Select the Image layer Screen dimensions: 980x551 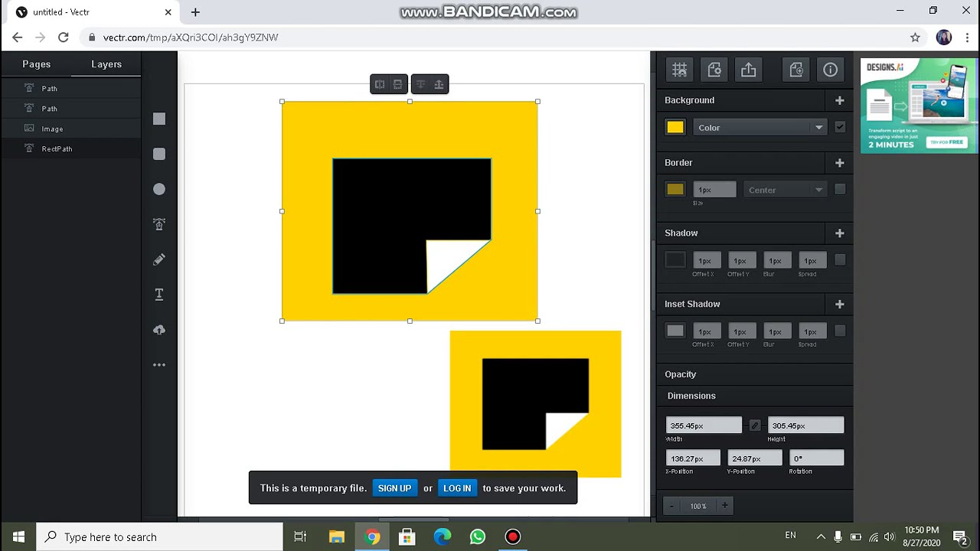tap(70, 129)
